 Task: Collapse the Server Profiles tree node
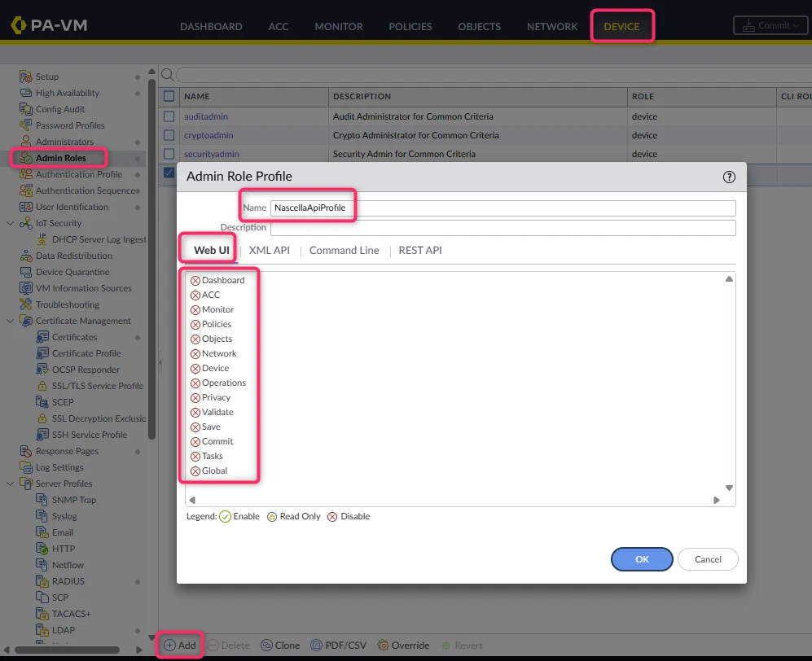[10, 484]
